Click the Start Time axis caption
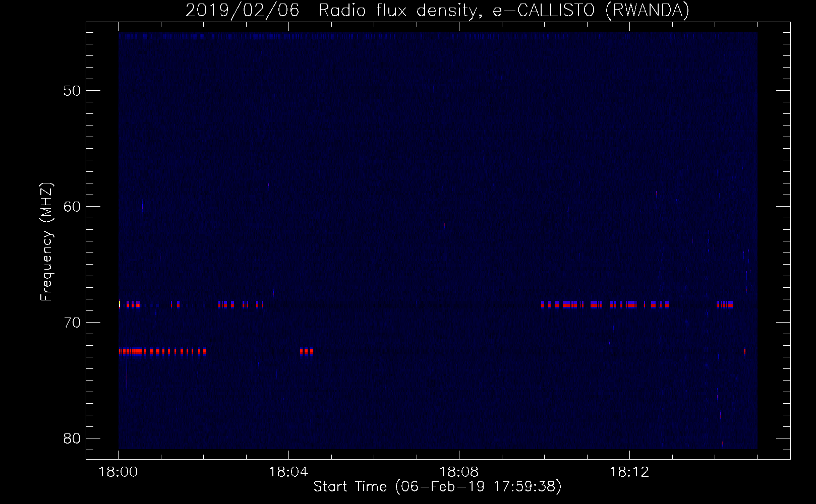 coord(437,487)
